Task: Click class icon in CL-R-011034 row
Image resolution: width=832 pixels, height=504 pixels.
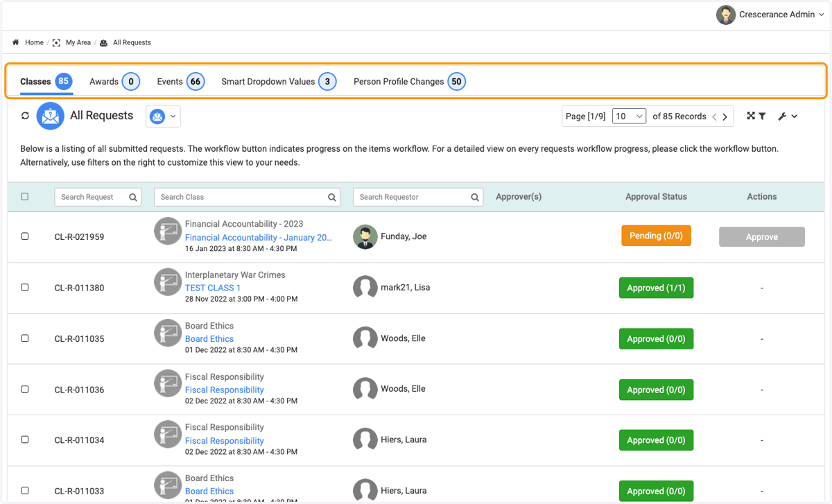Action: [167, 434]
